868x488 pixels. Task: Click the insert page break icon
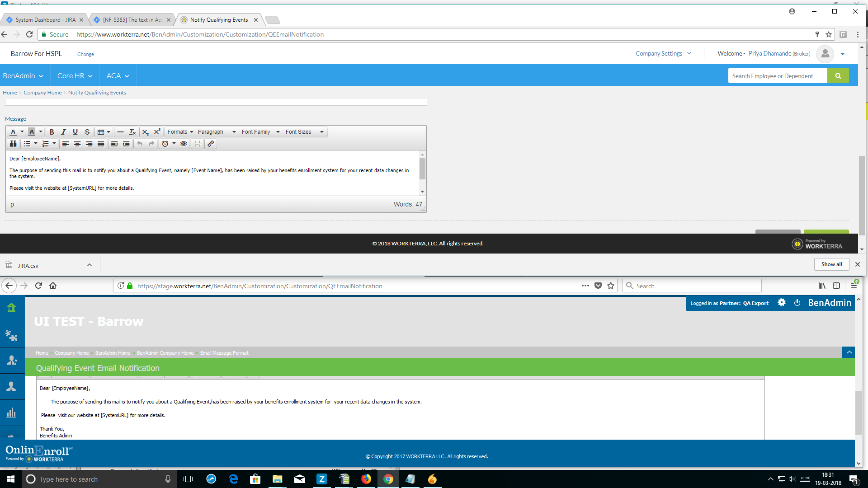pos(197,144)
